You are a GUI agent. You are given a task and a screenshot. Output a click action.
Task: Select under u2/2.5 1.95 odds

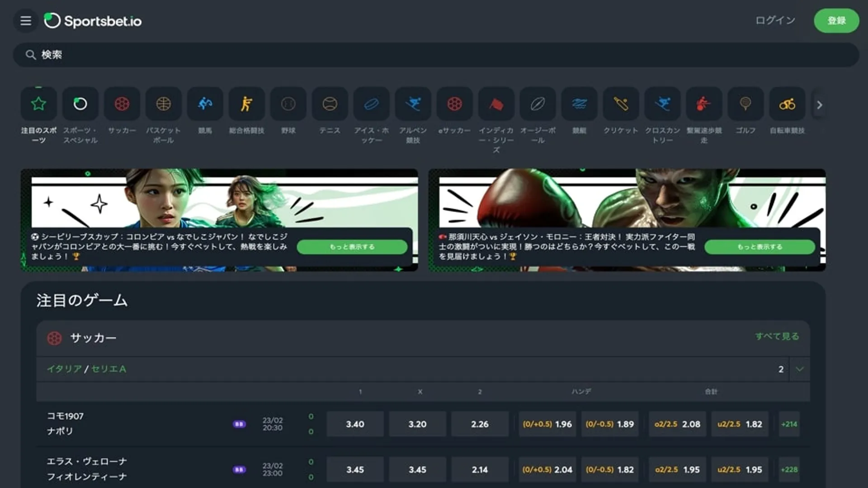[740, 469]
